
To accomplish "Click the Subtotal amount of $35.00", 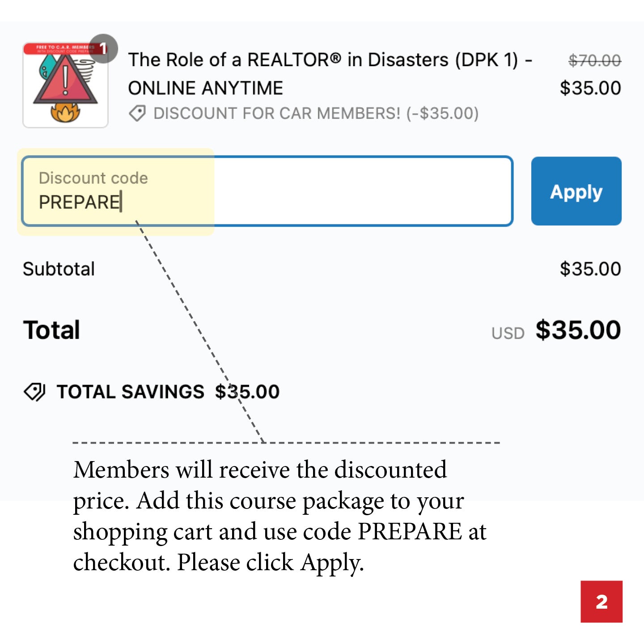I will (589, 268).
